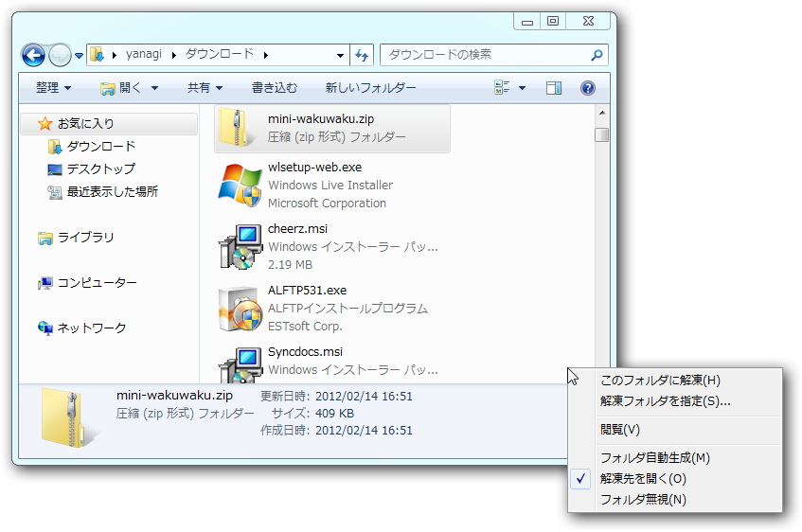Click the mini-wakuwaku.zip file name in list
Viewport: 802px width, 532px height.
pos(321,119)
